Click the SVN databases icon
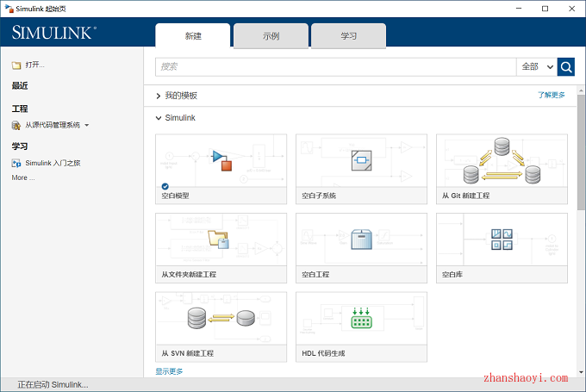This screenshot has height=392, width=586. point(221,318)
